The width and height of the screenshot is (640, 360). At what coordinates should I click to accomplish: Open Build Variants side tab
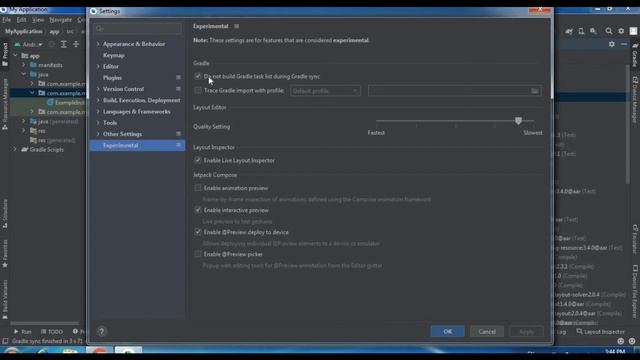tap(5, 299)
